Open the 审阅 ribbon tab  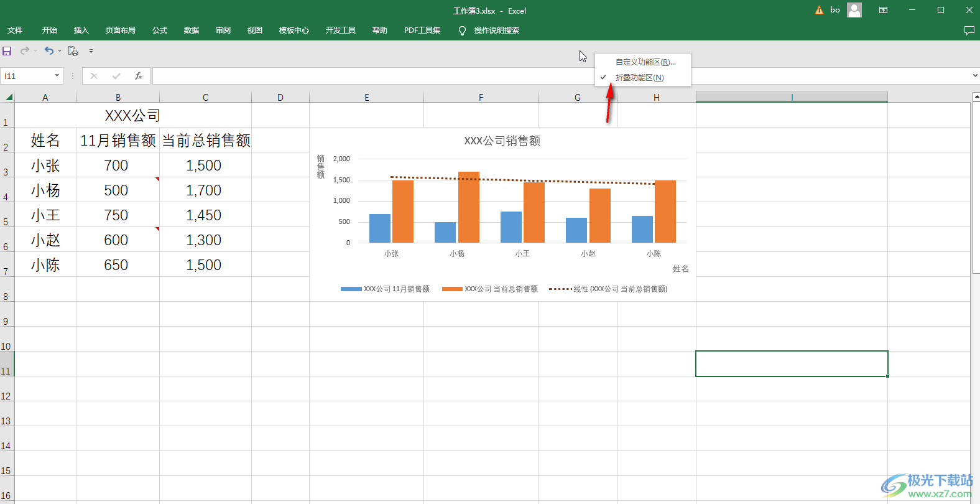point(223,30)
